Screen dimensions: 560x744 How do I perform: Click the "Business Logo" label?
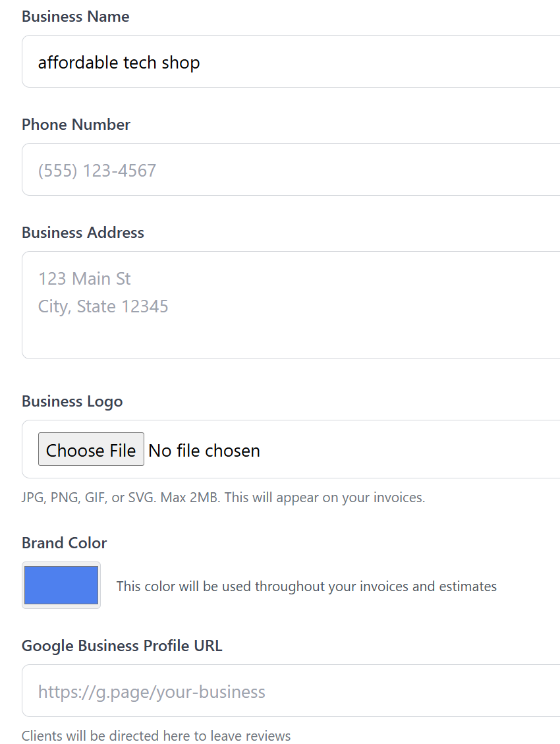[72, 401]
